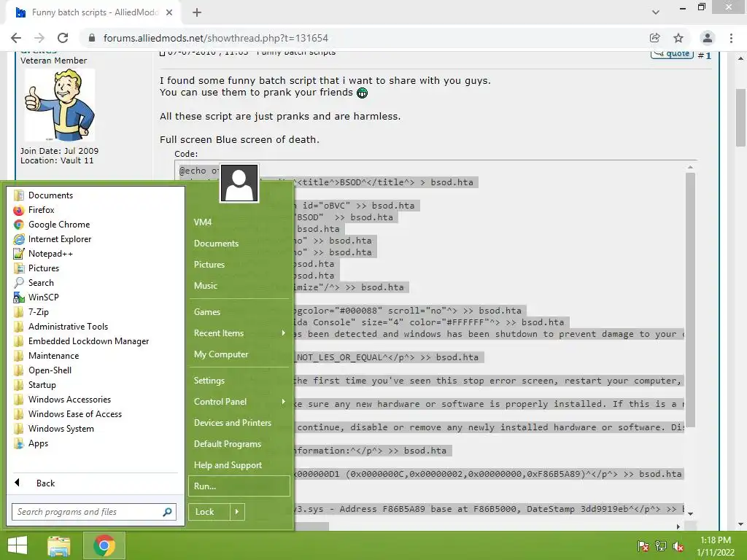Click the taskbar clock showing 1:18 PM
This screenshot has height=560, width=747.
pyautogui.click(x=715, y=546)
